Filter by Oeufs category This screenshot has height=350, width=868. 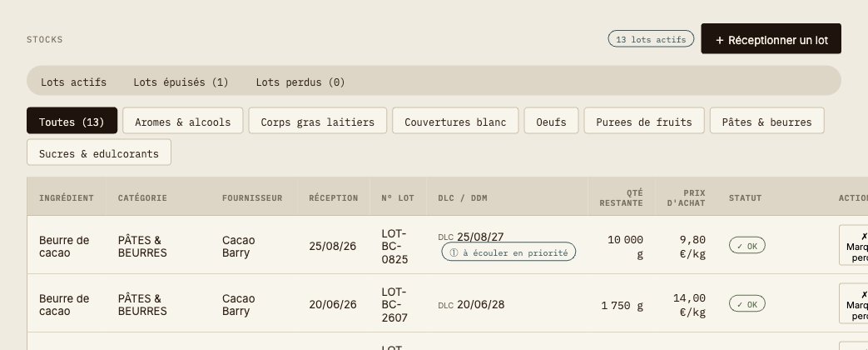coord(552,121)
